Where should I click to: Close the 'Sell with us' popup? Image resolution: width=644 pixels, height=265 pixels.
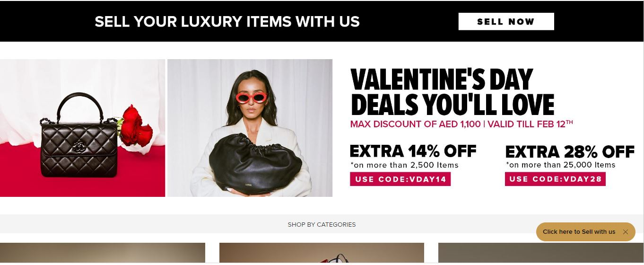pos(625,232)
